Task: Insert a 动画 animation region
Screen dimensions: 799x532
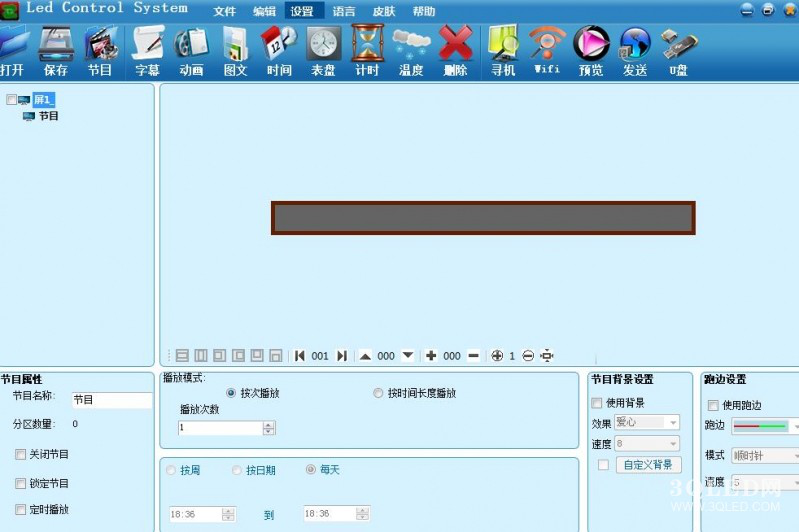Action: [x=192, y=51]
